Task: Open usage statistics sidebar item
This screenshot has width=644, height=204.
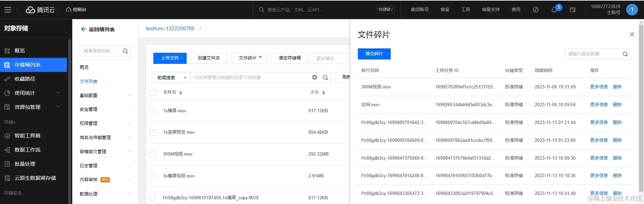Action: [x=34, y=93]
